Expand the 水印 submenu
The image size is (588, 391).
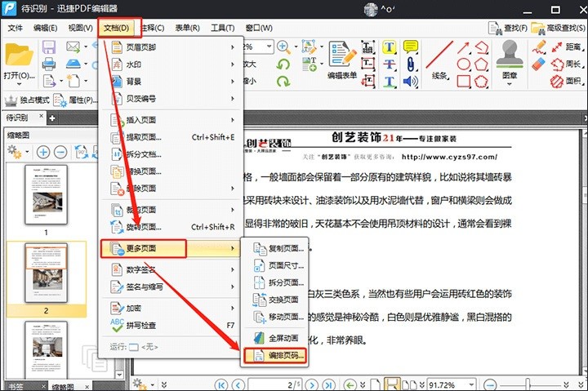tap(172, 64)
